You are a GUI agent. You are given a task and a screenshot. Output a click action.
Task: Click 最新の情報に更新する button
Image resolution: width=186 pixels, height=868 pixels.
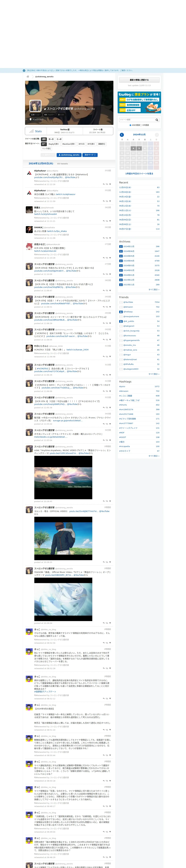coord(139,80)
